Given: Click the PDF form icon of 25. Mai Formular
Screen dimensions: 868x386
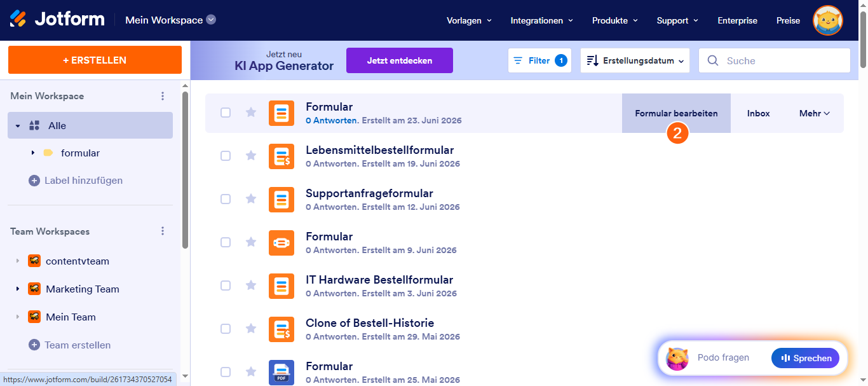Looking at the screenshot, I should click(281, 373).
